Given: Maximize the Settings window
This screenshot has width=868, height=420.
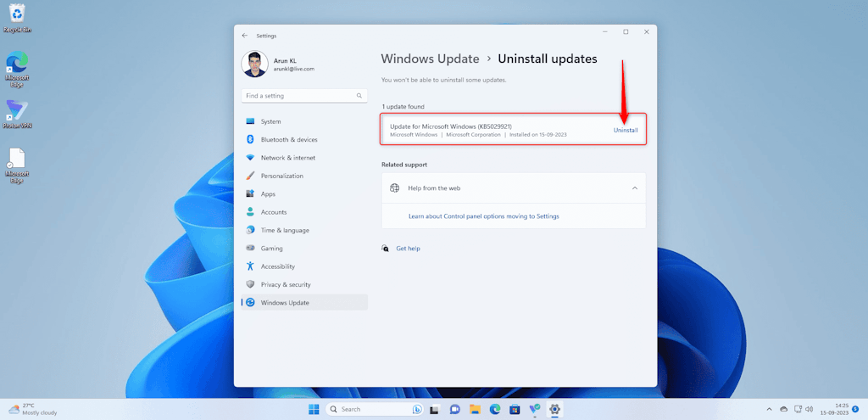Looking at the screenshot, I should point(626,32).
